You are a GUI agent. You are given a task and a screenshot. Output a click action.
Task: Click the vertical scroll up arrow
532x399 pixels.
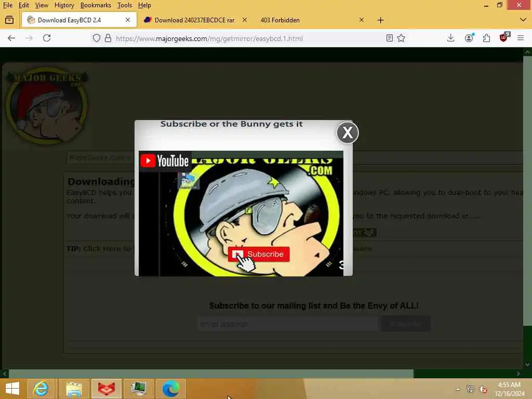pos(527,52)
